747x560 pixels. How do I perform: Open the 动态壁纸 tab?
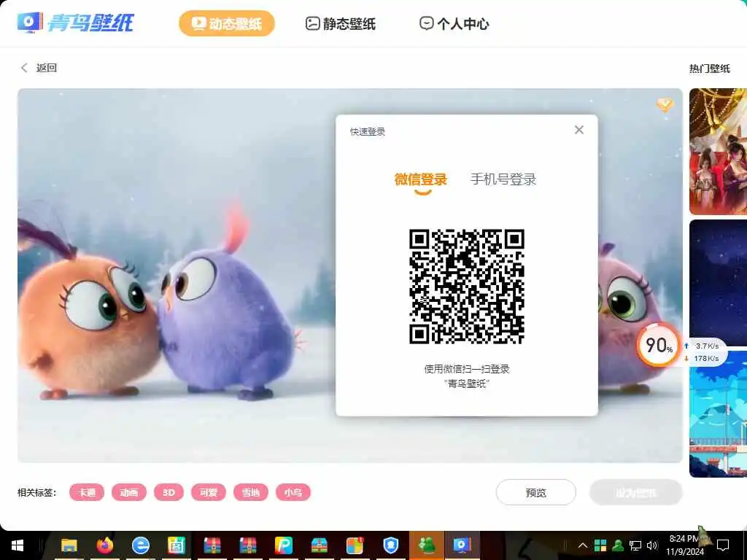tap(227, 23)
